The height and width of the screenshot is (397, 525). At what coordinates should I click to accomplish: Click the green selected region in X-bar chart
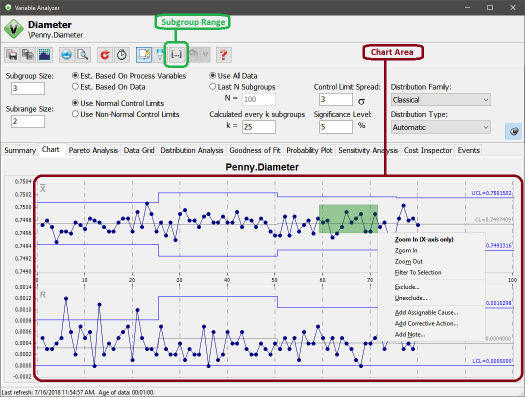click(348, 219)
